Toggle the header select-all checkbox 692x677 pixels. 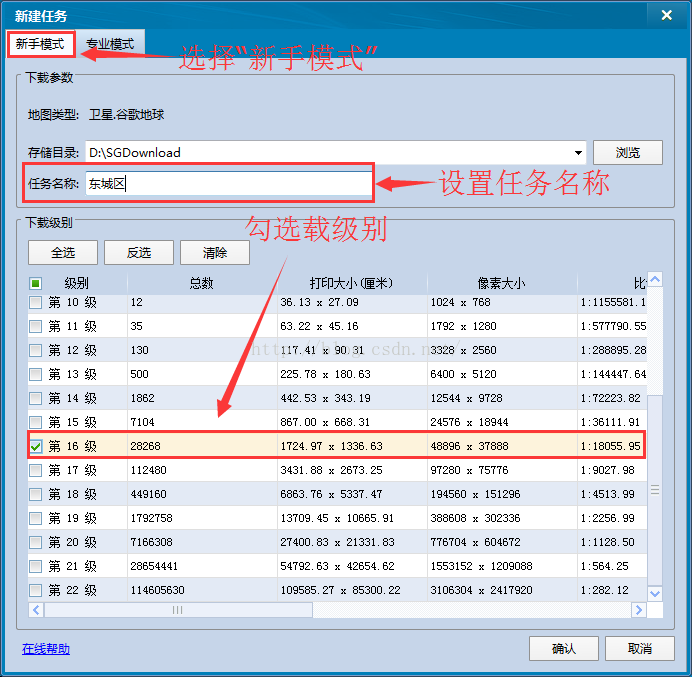(36, 283)
